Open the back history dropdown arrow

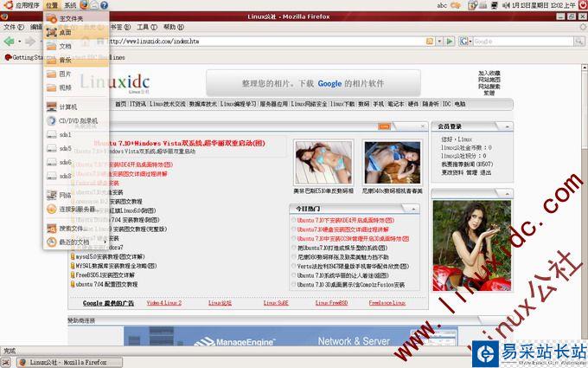pos(20,42)
